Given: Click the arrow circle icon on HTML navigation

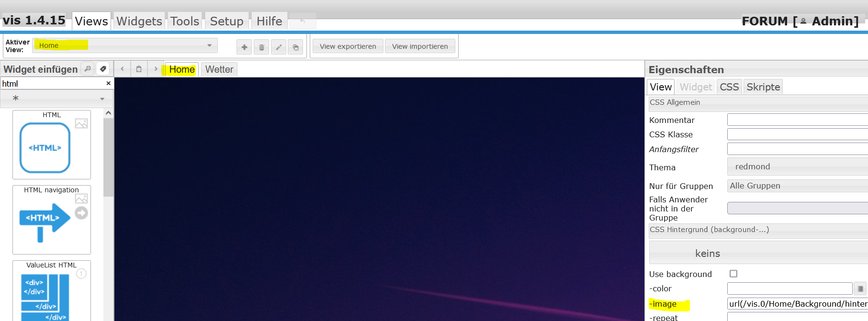Looking at the screenshot, I should click(81, 213).
